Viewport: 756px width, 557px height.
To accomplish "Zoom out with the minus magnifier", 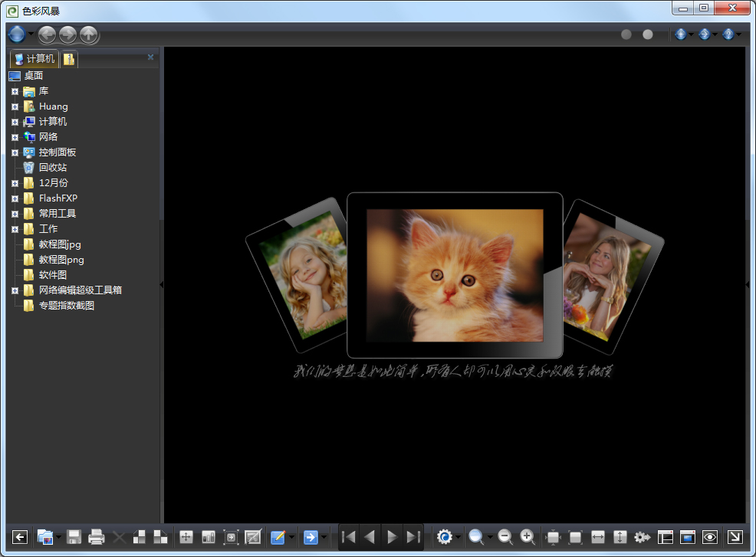I will click(x=505, y=537).
